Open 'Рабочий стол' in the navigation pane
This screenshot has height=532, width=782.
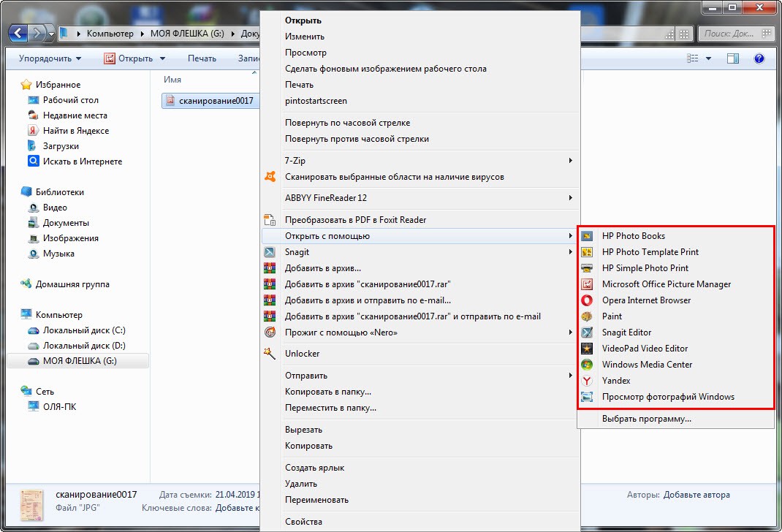pyautogui.click(x=70, y=100)
